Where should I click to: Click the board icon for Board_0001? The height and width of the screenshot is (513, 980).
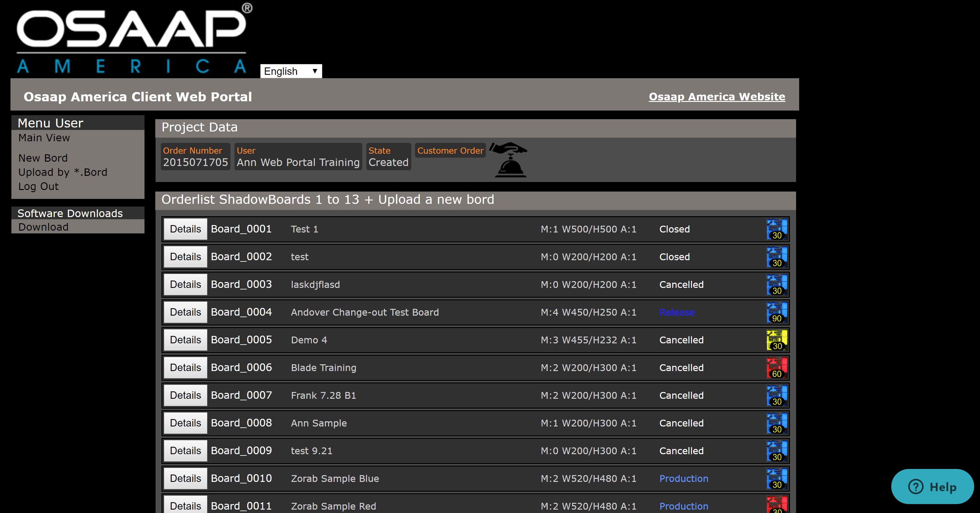(776, 229)
